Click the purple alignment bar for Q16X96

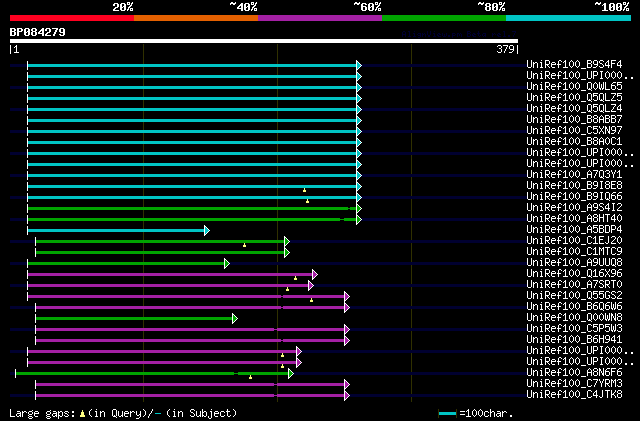(x=170, y=275)
